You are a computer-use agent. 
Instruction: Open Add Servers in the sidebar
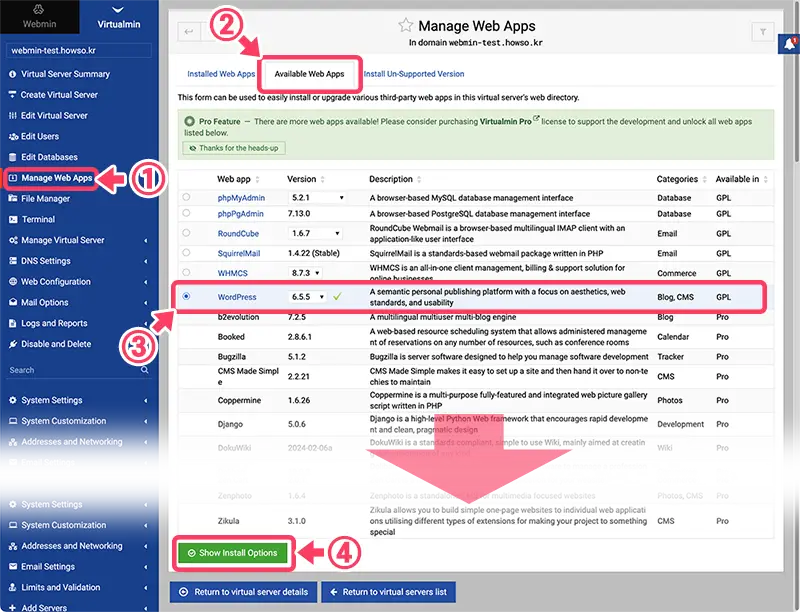(x=44, y=607)
